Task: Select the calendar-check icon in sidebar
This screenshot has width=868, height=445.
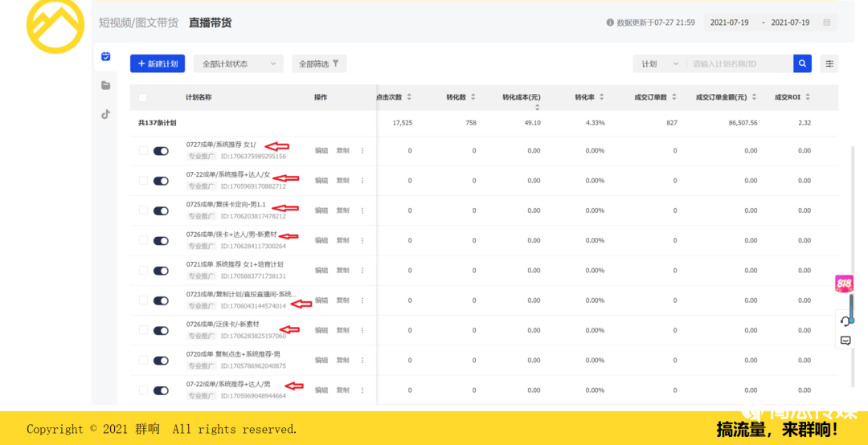Action: point(105,56)
